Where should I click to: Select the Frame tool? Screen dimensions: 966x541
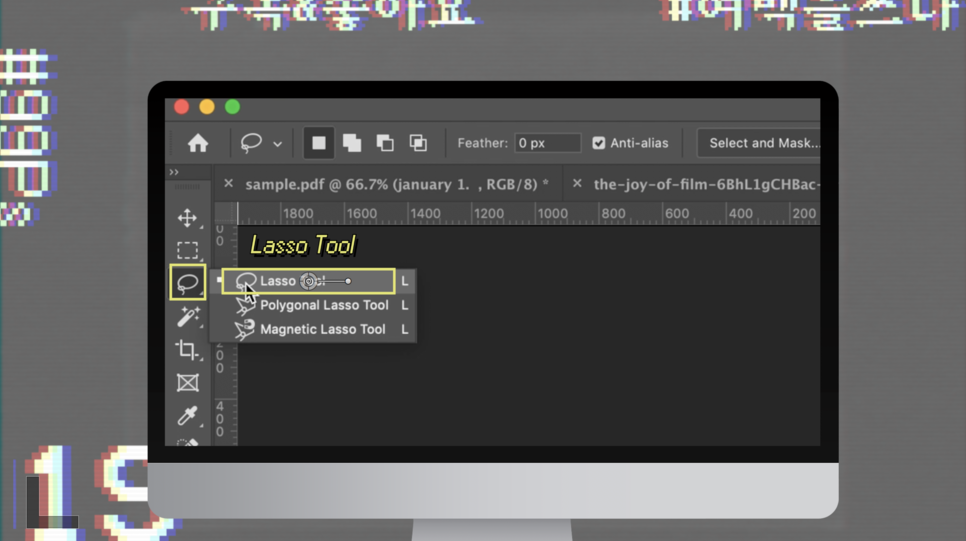tap(187, 383)
